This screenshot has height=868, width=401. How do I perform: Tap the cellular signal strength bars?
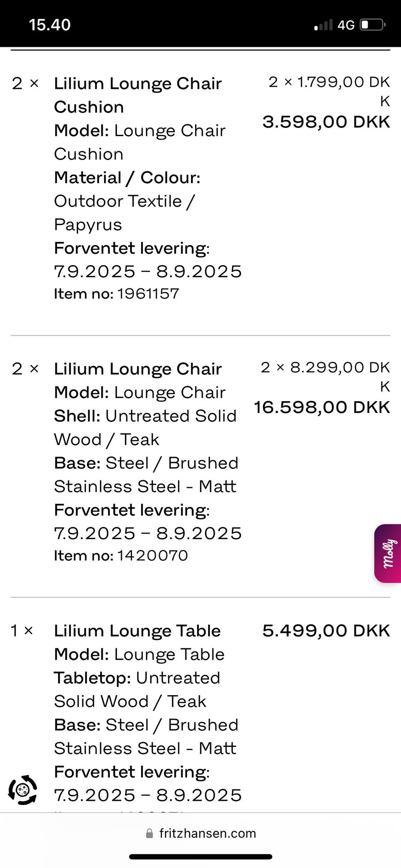pyautogui.click(x=323, y=25)
